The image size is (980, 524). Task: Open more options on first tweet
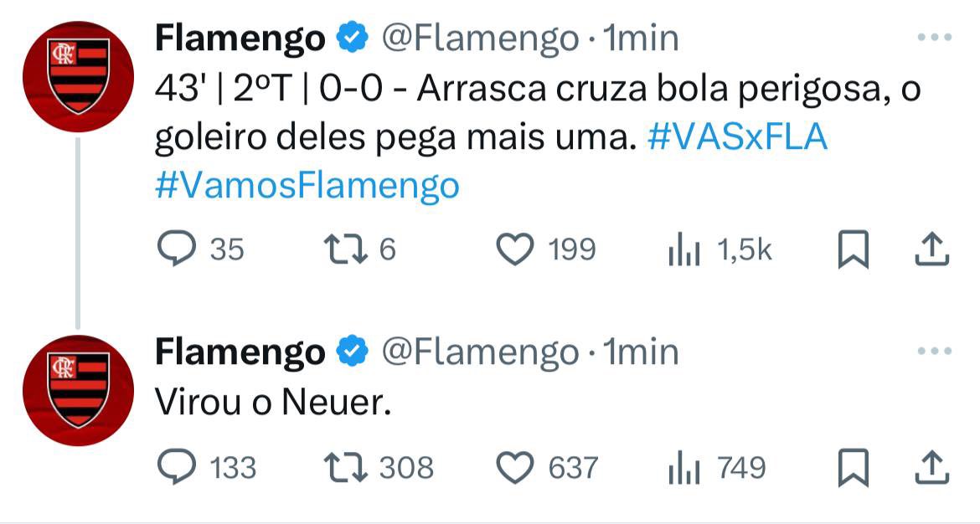pos(934,38)
